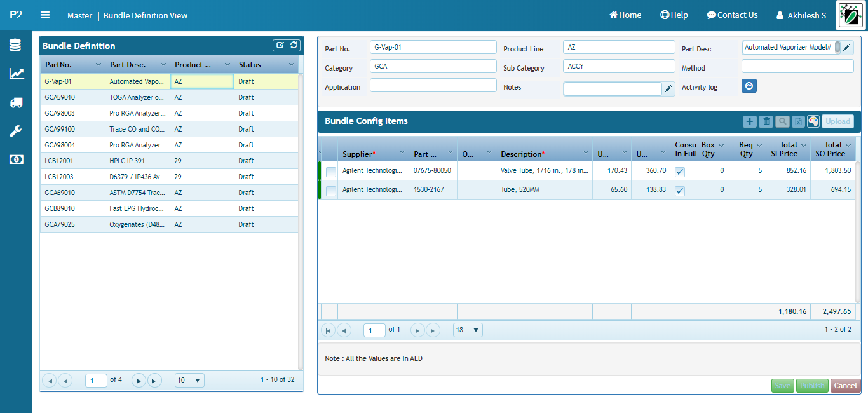Open the Bundle Config Items page size dropdown showing 18

point(468,330)
